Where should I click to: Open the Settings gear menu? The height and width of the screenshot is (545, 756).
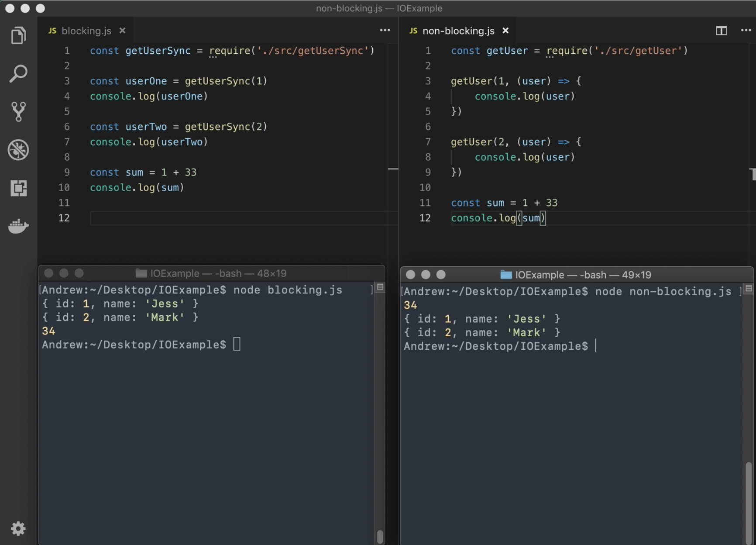pyautogui.click(x=18, y=528)
